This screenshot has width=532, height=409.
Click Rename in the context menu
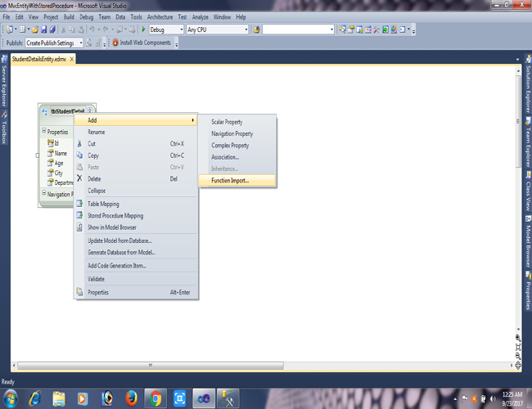coord(136,132)
